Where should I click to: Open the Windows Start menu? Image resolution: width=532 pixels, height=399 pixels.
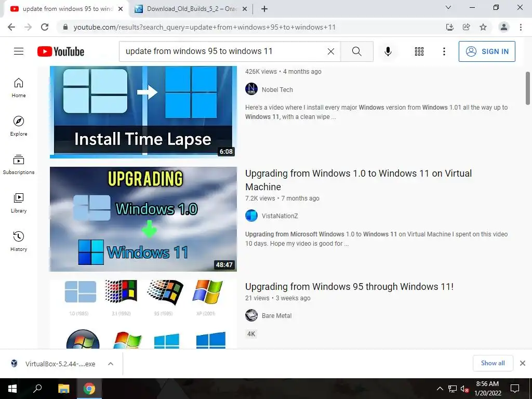pyautogui.click(x=12, y=389)
